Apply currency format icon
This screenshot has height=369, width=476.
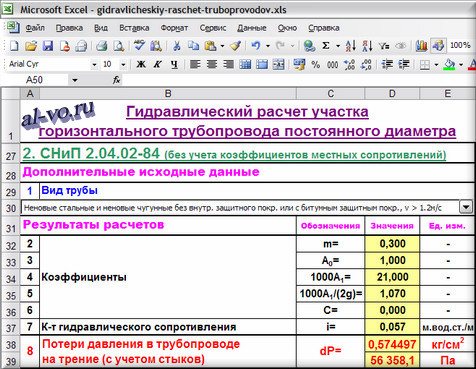point(299,64)
